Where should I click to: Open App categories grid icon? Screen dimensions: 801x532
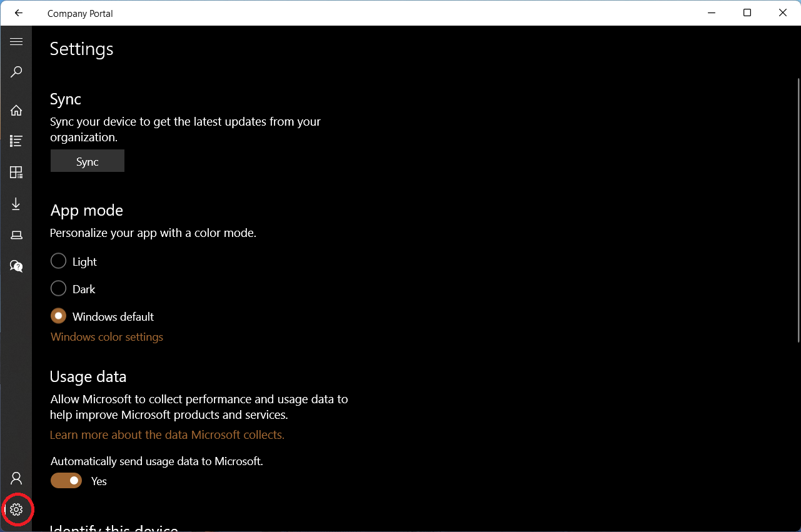16,173
